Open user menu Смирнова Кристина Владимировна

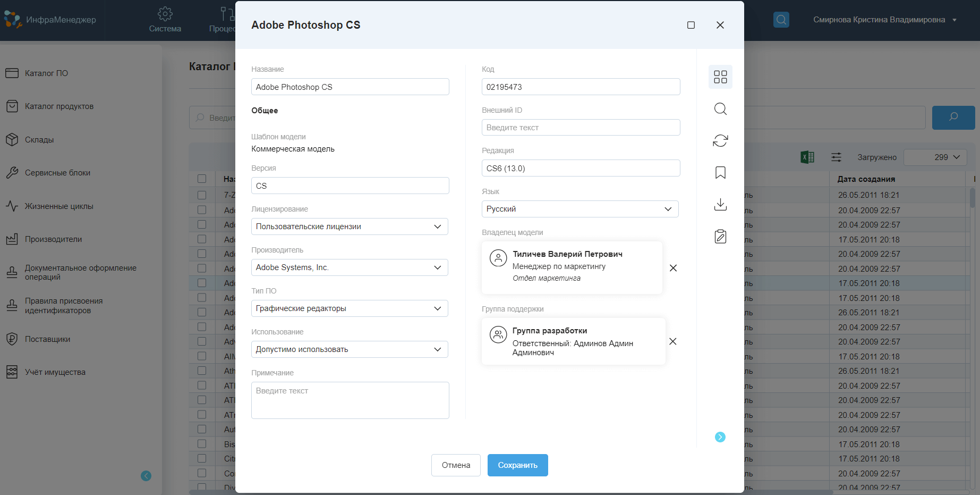885,20
